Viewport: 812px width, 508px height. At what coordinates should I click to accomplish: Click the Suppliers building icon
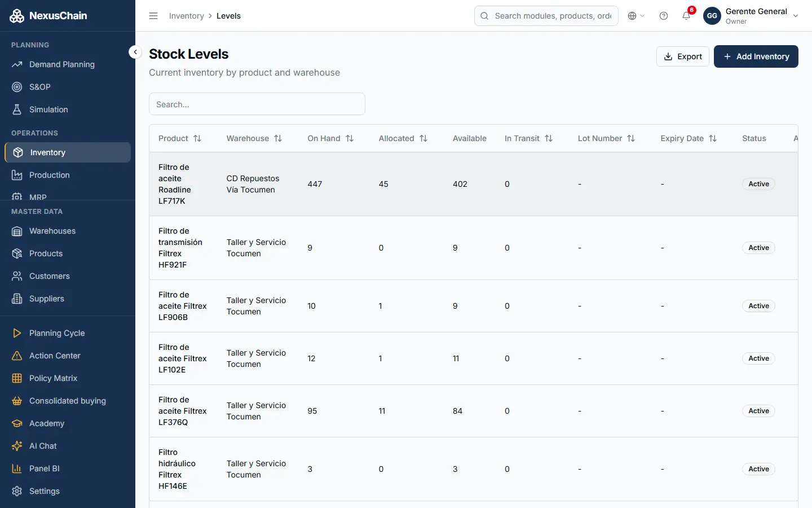pos(17,299)
